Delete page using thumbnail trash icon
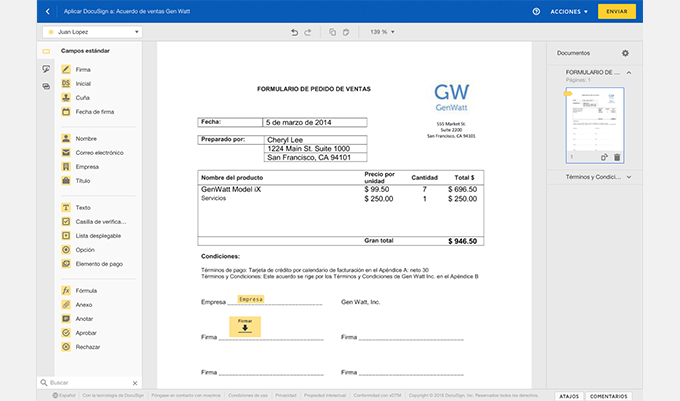 click(617, 157)
